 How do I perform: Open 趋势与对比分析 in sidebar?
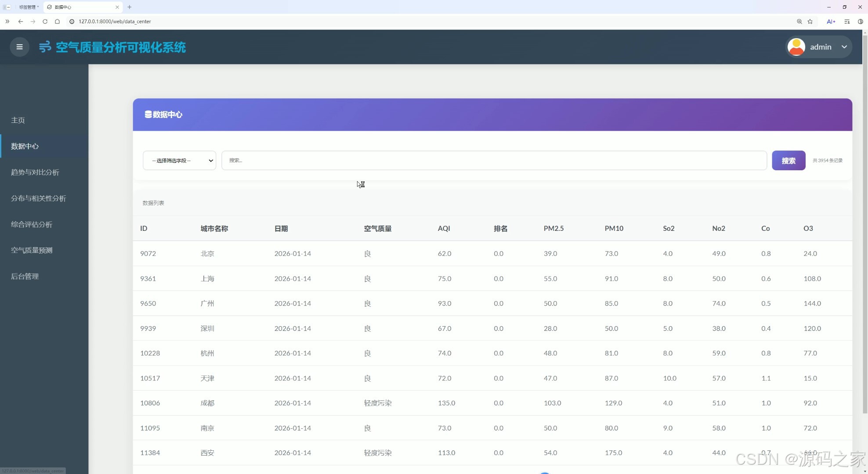(x=35, y=172)
